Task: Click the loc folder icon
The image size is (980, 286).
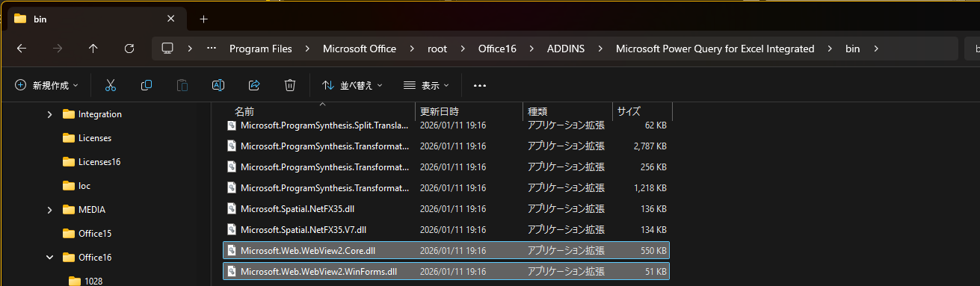Action: tap(69, 186)
